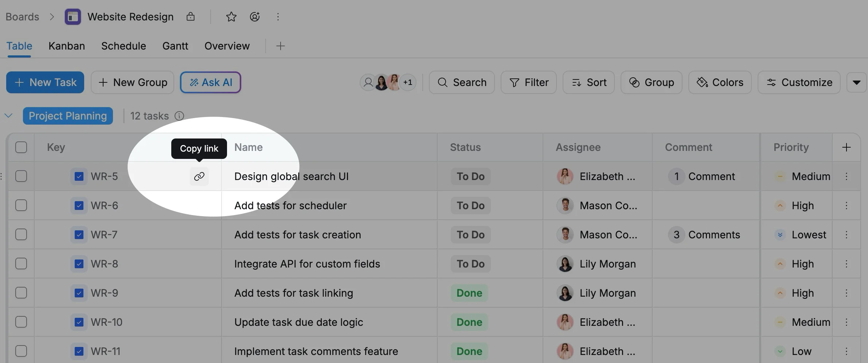
Task: Check the WR-11 row checkbox
Action: [x=21, y=351]
